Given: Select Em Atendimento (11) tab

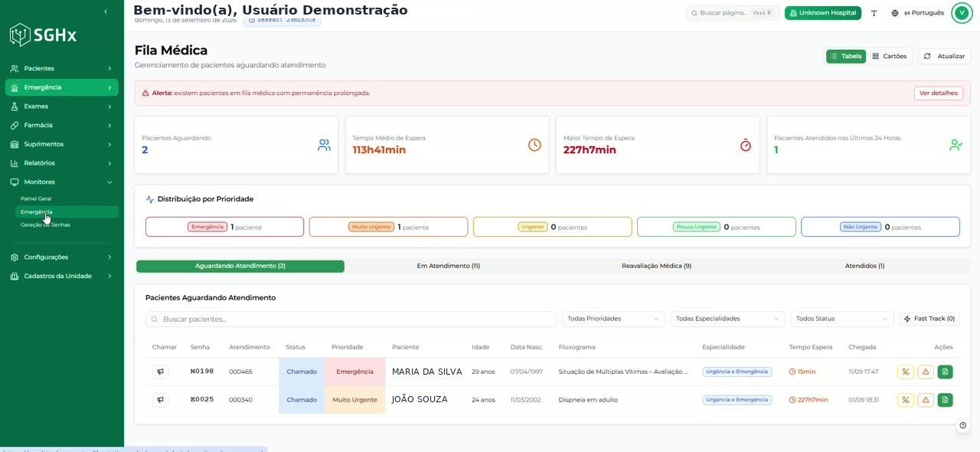Looking at the screenshot, I should 449,266.
